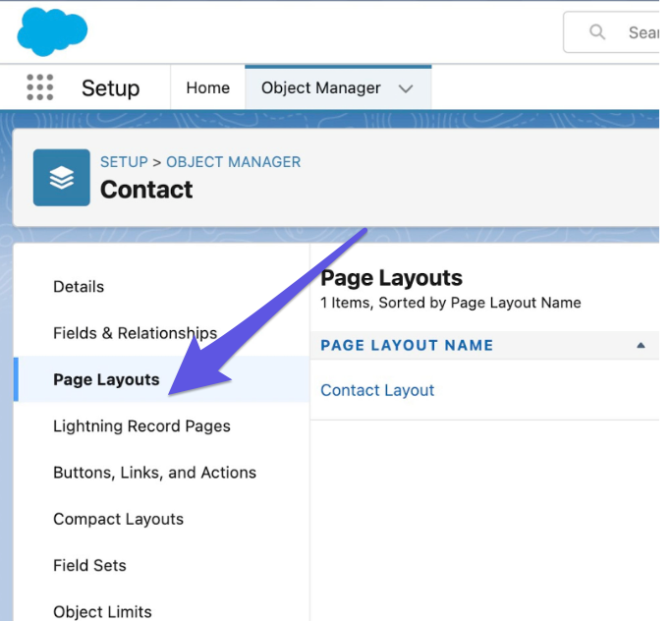Switch to the Home tab
The image size is (672, 621).
pyautogui.click(x=207, y=87)
